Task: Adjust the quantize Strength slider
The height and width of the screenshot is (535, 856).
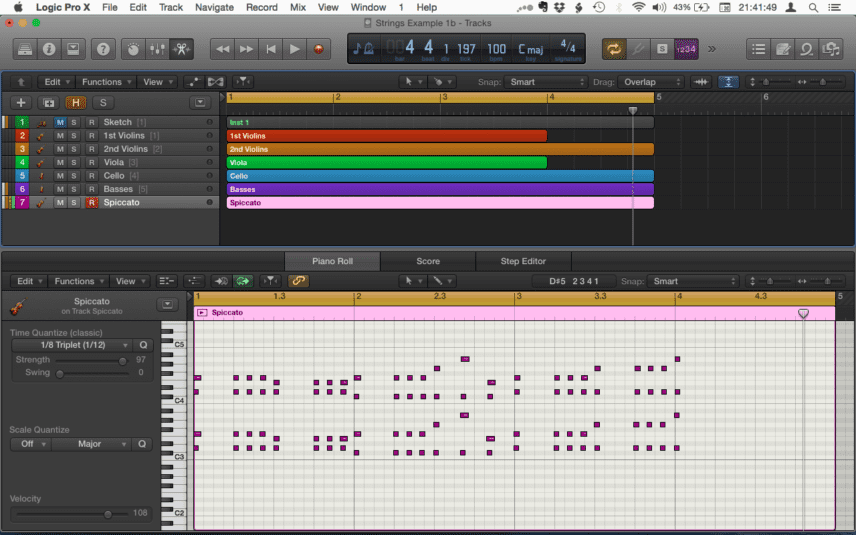Action: point(122,361)
